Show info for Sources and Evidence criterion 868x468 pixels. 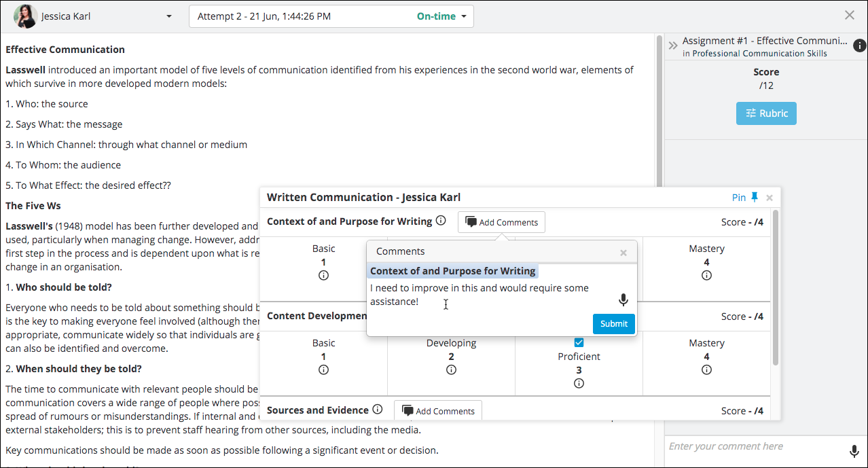(x=378, y=410)
